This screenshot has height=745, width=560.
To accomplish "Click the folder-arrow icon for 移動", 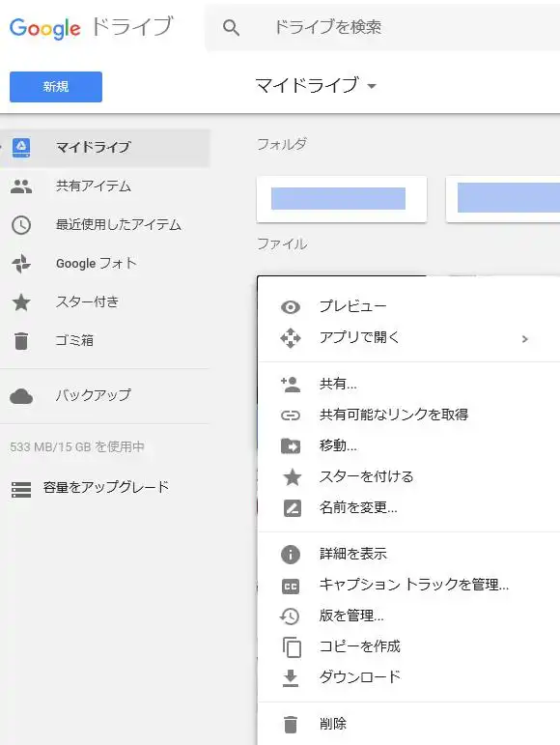I will coord(291,446).
